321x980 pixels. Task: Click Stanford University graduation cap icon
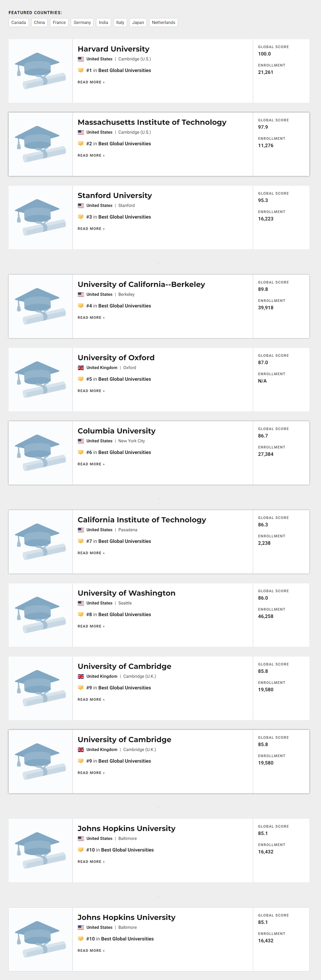point(41,217)
